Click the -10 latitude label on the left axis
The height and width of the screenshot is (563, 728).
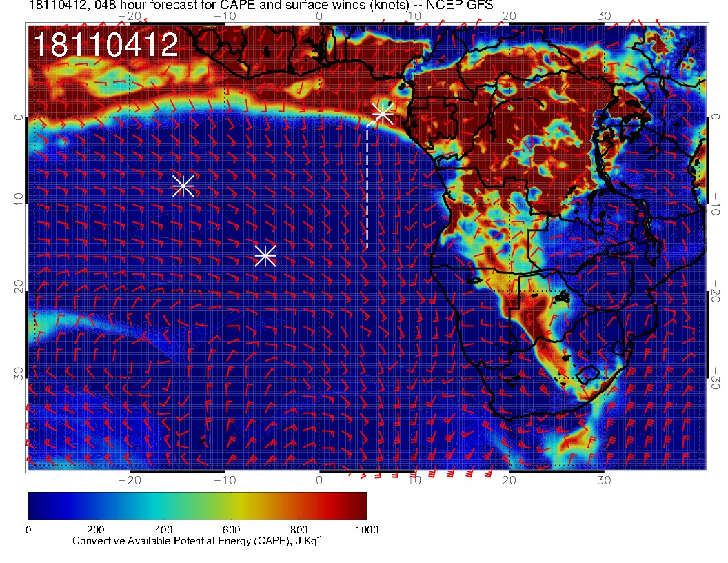coord(18,204)
